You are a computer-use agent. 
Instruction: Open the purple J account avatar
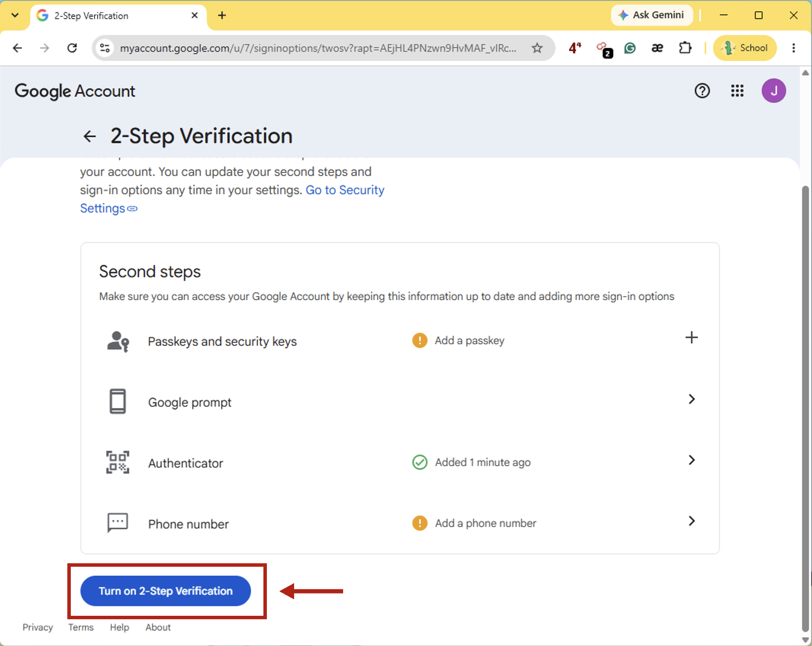click(773, 91)
